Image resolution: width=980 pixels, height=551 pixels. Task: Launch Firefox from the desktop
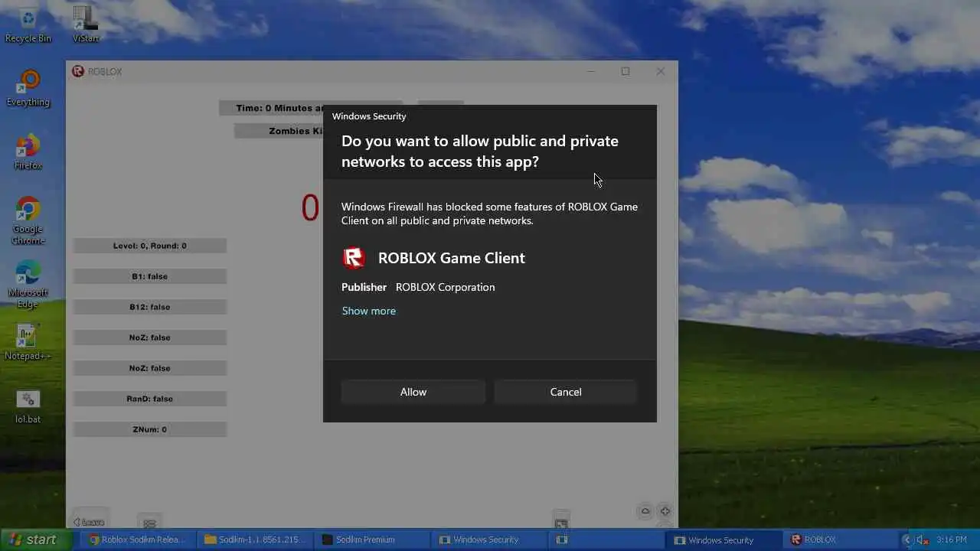coord(28,152)
